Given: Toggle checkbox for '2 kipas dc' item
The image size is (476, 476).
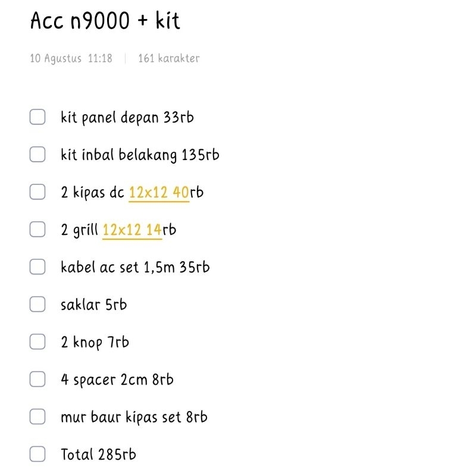Looking at the screenshot, I should [37, 192].
